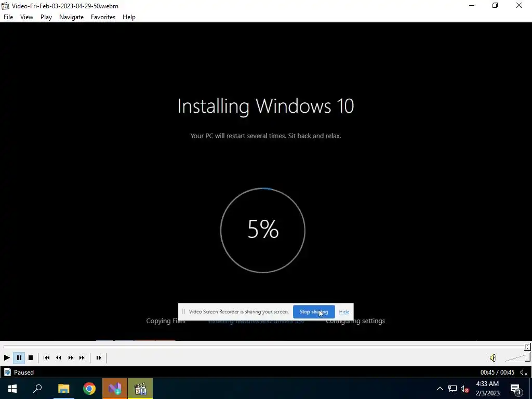The width and height of the screenshot is (532, 399).
Task: Click the network tray icon
Action: tap(453, 389)
